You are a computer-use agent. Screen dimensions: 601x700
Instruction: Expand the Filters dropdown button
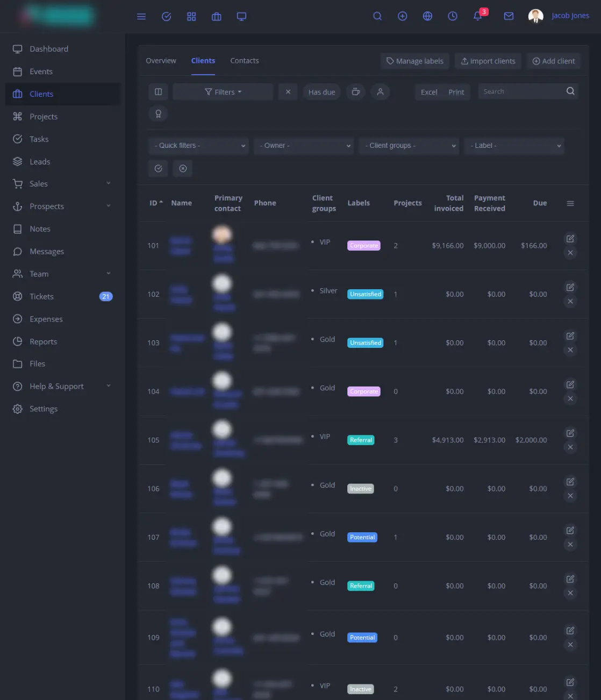(223, 92)
